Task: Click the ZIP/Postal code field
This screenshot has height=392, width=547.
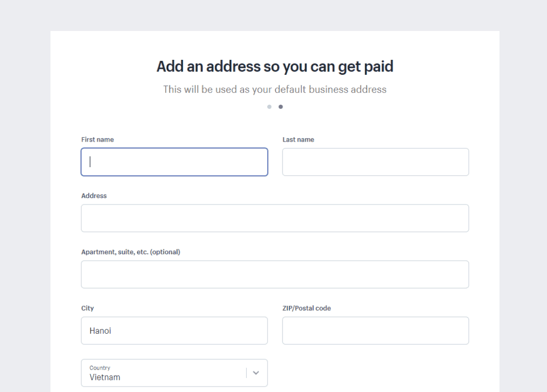Action: [x=376, y=331]
